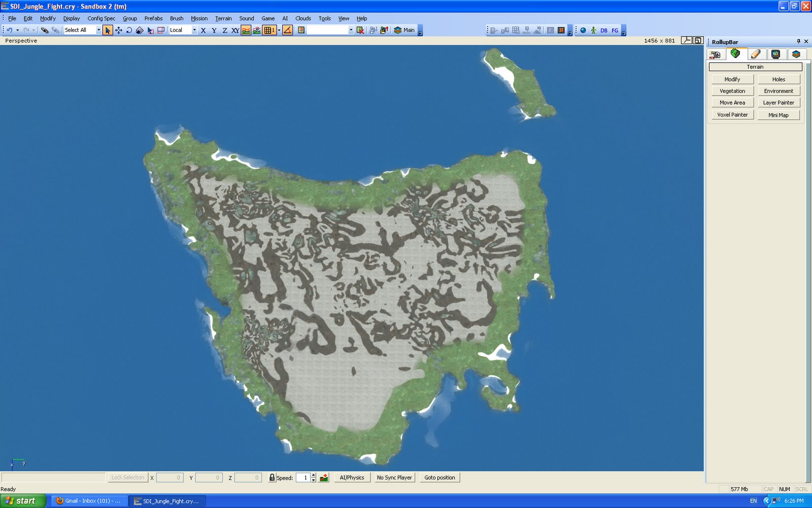The image size is (812, 508).
Task: Click the green walking figure icon
Action: click(593, 30)
